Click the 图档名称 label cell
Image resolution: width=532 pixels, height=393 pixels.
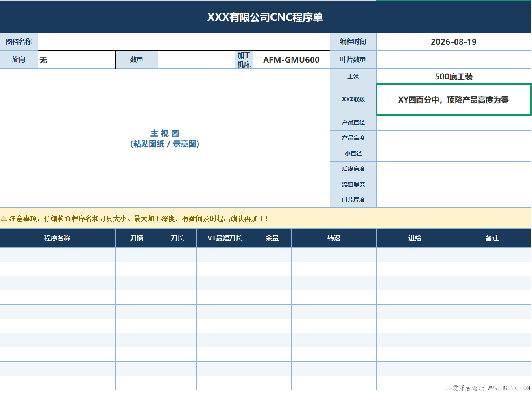[19, 42]
